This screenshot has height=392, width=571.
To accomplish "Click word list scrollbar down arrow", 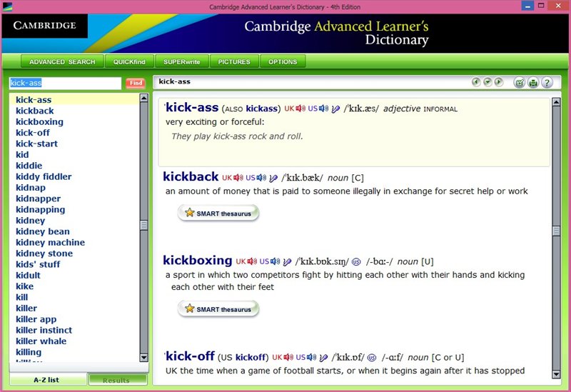I will [144, 358].
